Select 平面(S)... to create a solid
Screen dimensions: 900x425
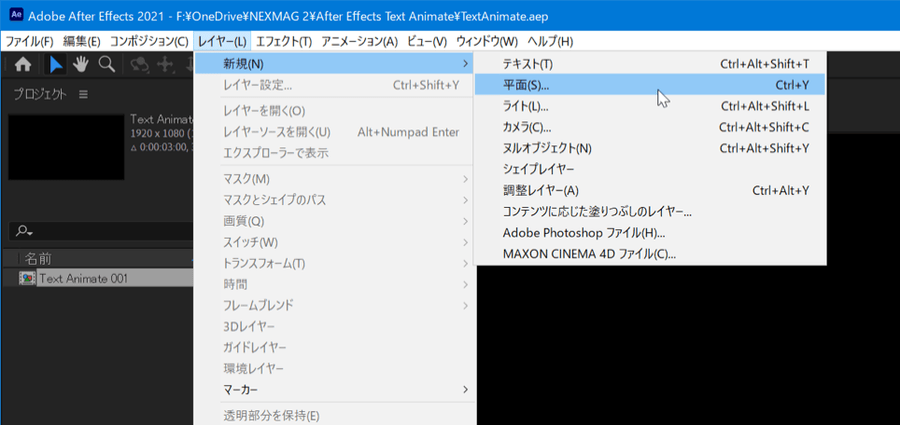point(650,85)
